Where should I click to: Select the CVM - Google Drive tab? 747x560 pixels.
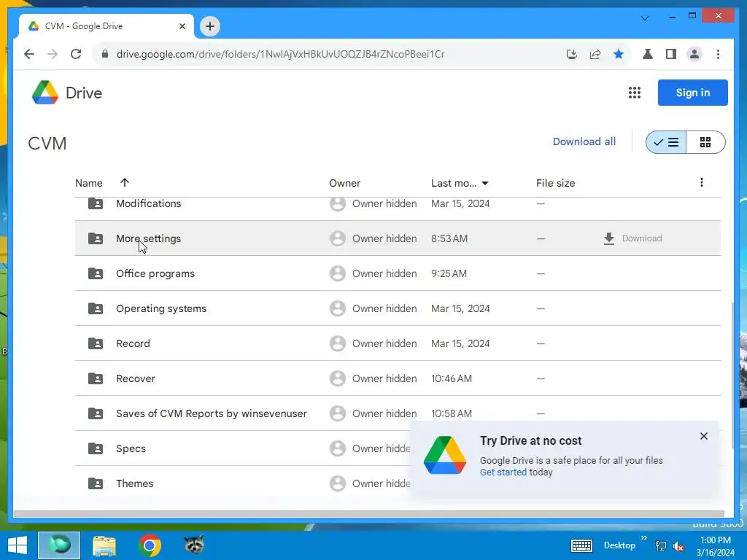[x=107, y=26]
